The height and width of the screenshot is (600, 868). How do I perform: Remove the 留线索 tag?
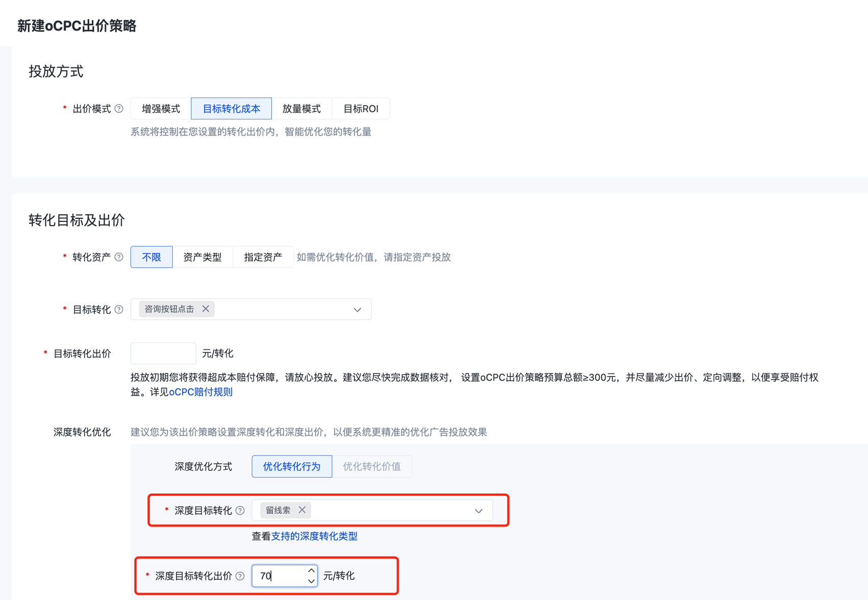(302, 510)
